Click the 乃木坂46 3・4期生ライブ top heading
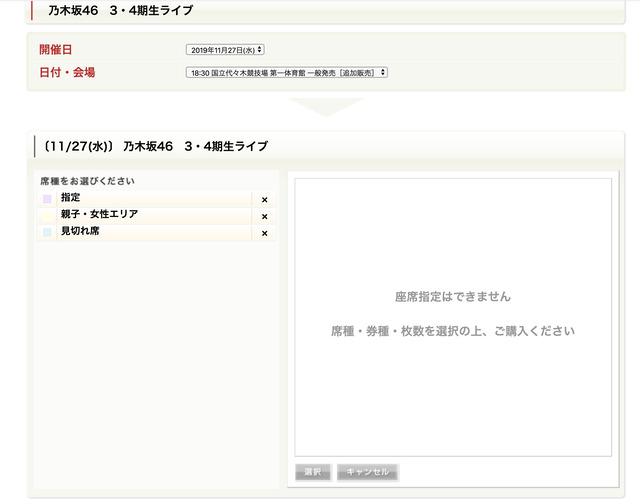Viewport: 640px width, 504px height. (x=120, y=10)
